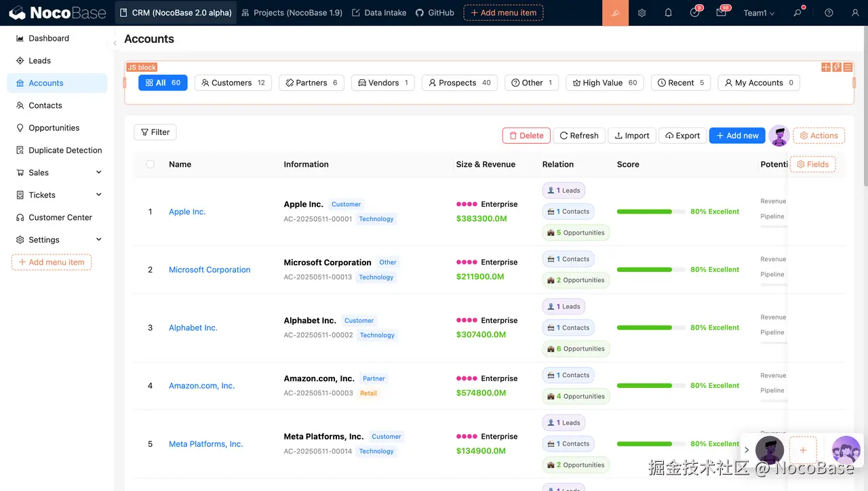Add menu item in sidebar
Viewport: 868px width, 491px height.
tap(52, 262)
